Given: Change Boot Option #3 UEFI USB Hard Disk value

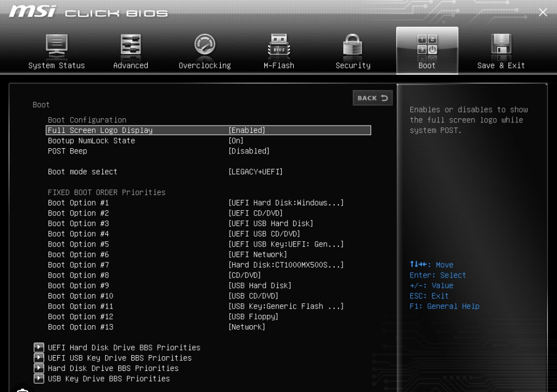Looking at the screenshot, I should pos(271,223).
